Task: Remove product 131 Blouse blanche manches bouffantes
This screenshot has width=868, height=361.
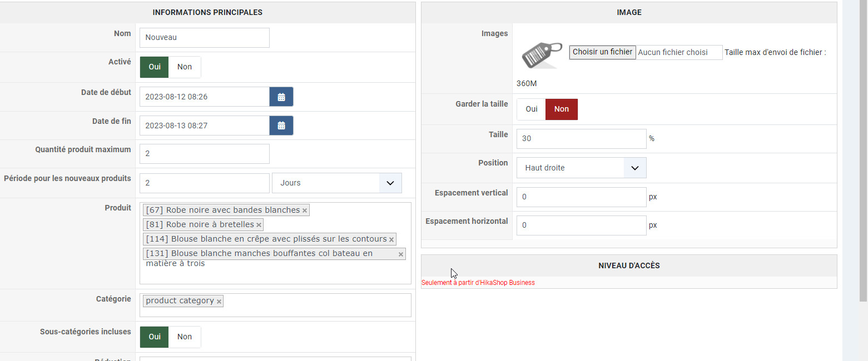Action: pos(401,254)
